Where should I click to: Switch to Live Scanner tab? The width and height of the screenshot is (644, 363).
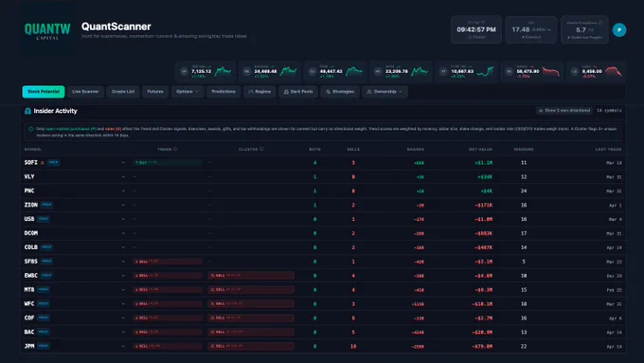85,92
